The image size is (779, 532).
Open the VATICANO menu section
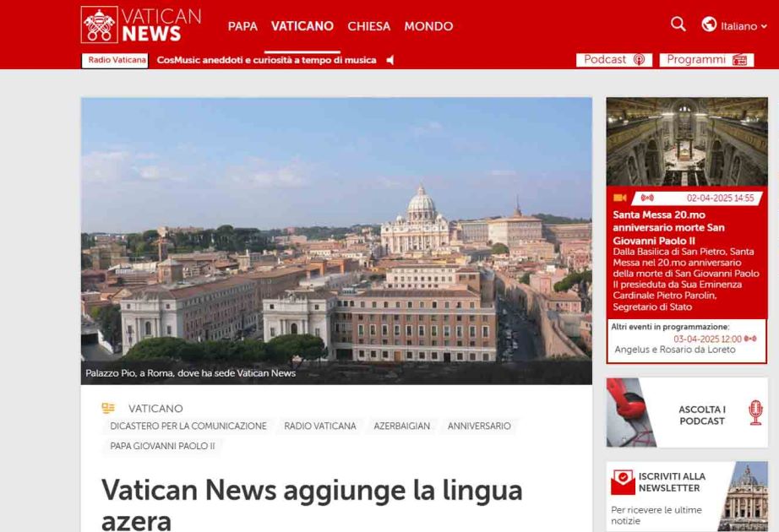tap(302, 26)
